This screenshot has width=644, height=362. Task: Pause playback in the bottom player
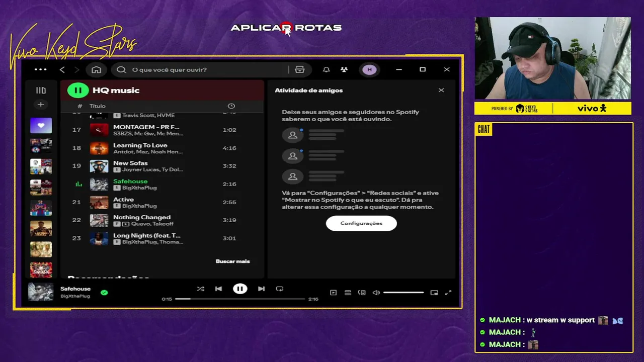click(240, 289)
